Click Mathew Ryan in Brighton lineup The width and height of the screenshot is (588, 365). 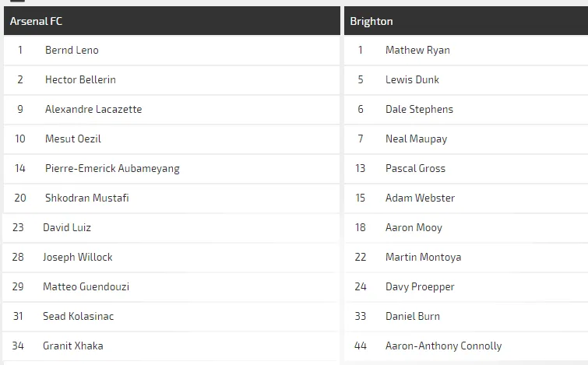coord(417,51)
